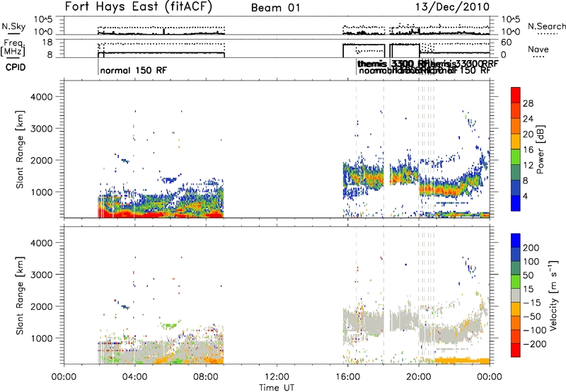This screenshot has width=566, height=392.
Task: Click the gray -15 to 15 segment of the Velocity color bar
Action: pos(516,295)
